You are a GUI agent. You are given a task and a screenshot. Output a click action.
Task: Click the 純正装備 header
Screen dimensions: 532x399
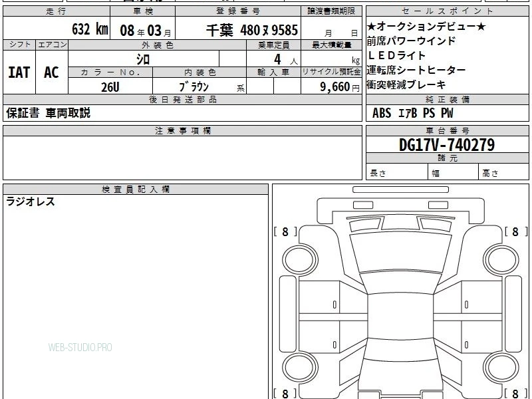click(x=448, y=99)
